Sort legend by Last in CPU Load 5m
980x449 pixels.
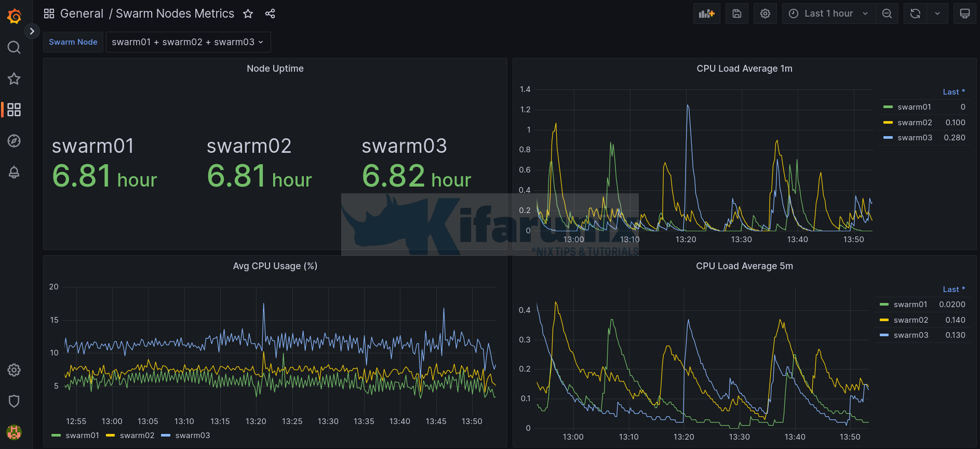click(x=953, y=289)
